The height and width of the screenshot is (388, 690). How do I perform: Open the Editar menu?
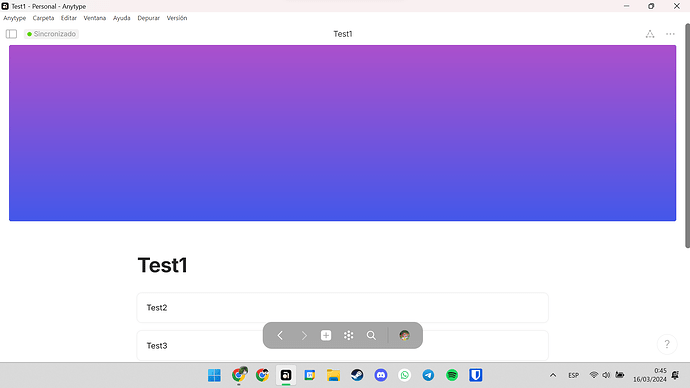69,18
